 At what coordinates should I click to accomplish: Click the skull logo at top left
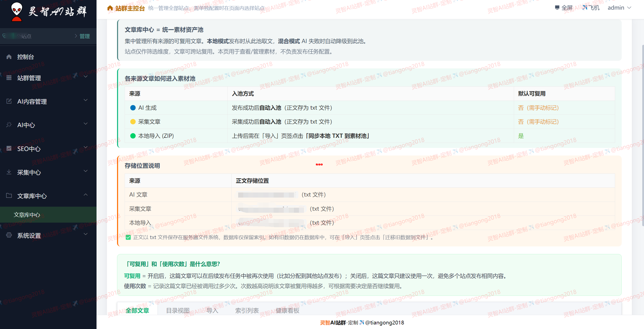(x=17, y=11)
